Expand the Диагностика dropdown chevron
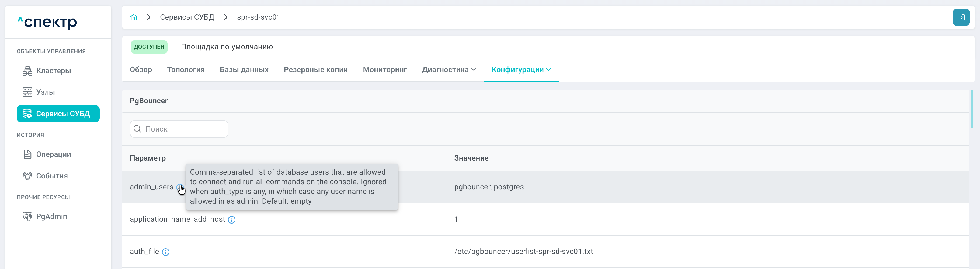 coord(474,69)
